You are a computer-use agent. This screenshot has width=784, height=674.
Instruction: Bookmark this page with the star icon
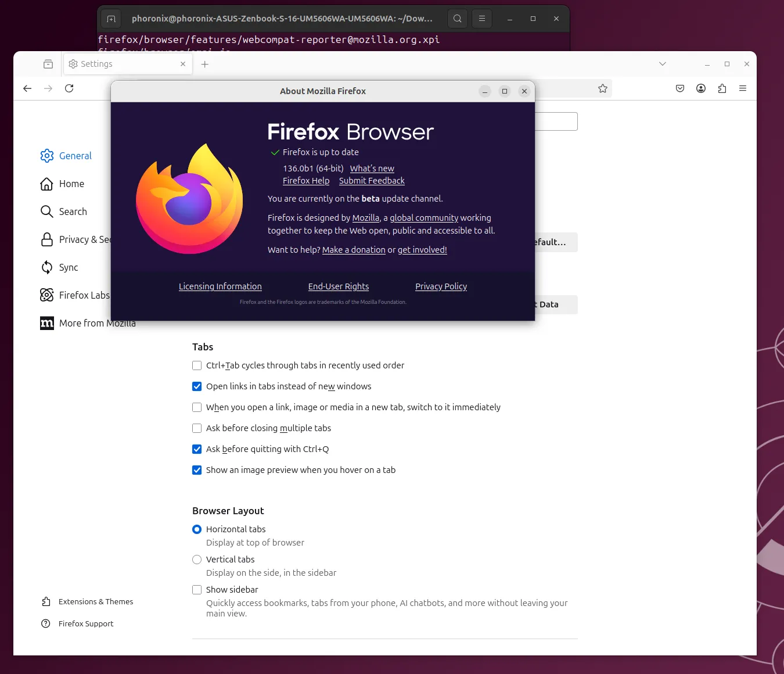point(603,88)
